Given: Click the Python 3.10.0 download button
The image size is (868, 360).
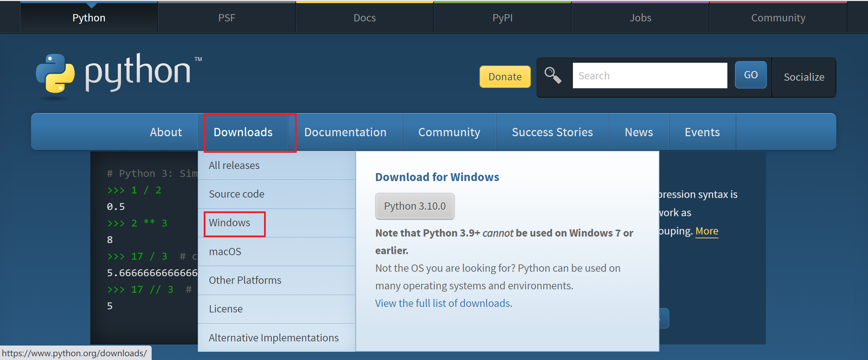Looking at the screenshot, I should coord(415,206).
